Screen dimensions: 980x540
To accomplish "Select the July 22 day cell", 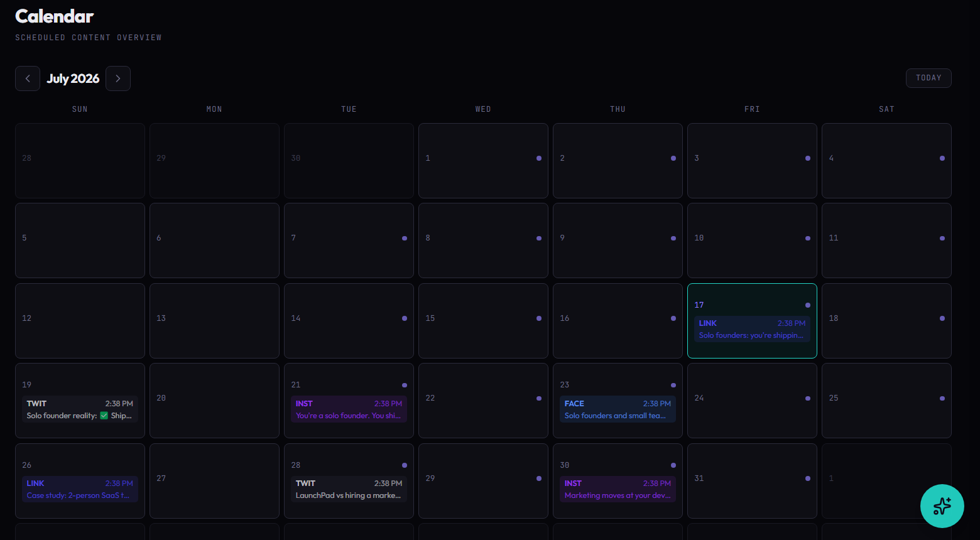I will point(483,401).
